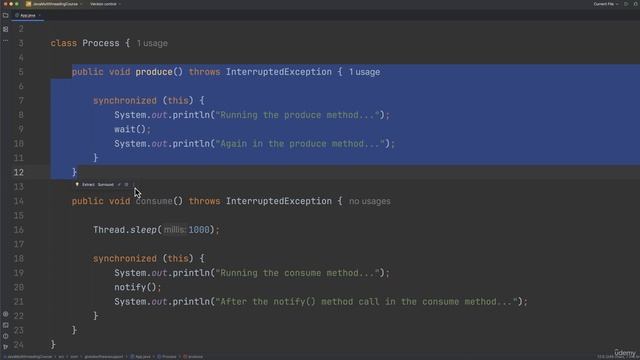The image size is (640, 360).
Task: Click the string "After the notify() method call..."
Action: pos(367,302)
